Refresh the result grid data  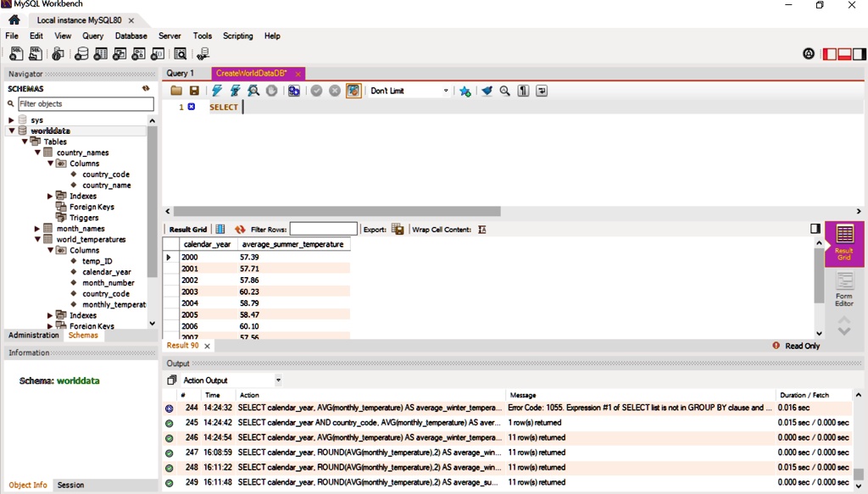pyautogui.click(x=240, y=230)
